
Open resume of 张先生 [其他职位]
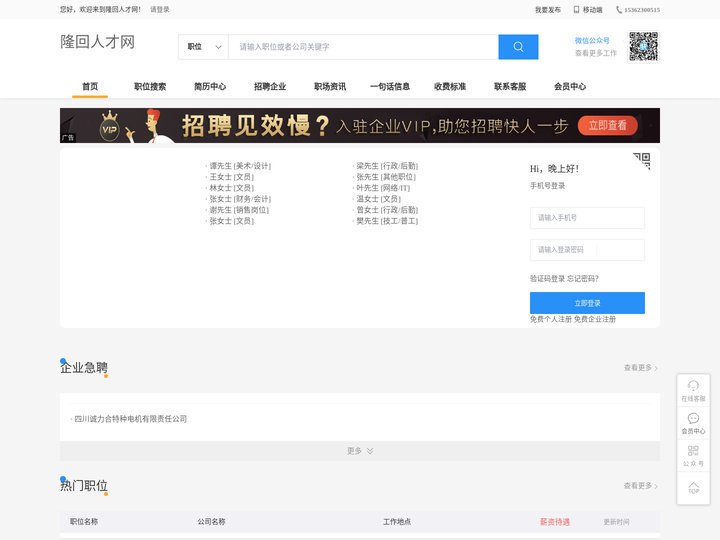pyautogui.click(x=386, y=177)
